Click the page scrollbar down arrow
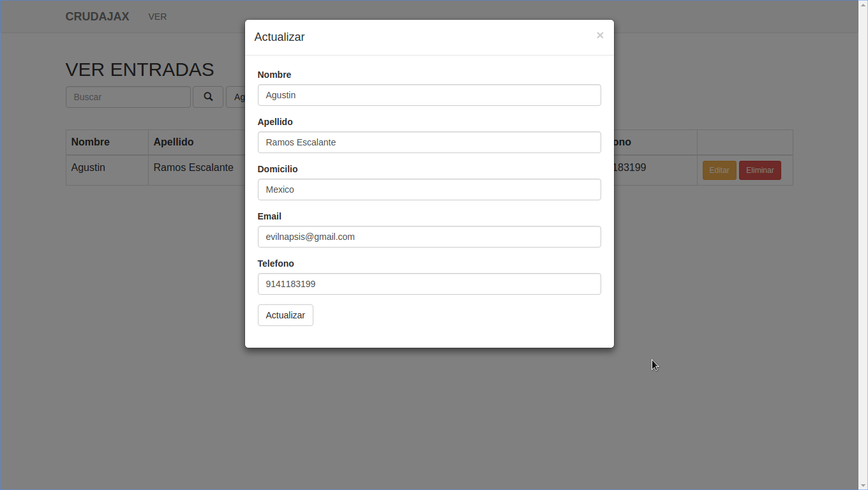 pyautogui.click(x=863, y=485)
